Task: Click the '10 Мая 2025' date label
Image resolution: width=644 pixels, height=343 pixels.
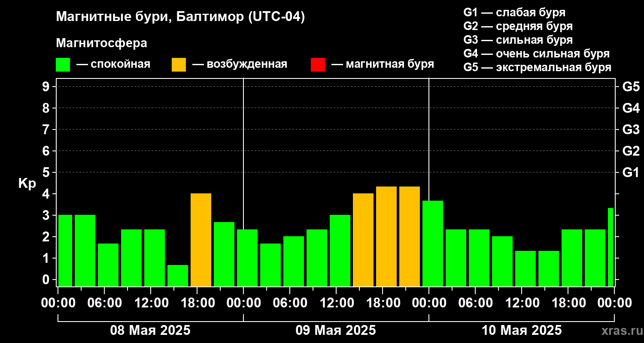Action: (522, 330)
